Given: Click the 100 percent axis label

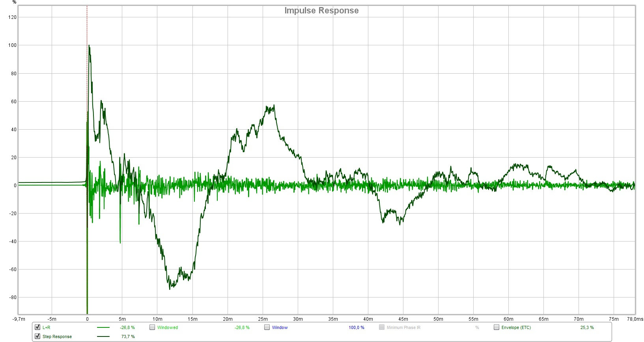Looking at the screenshot, I should [13, 45].
